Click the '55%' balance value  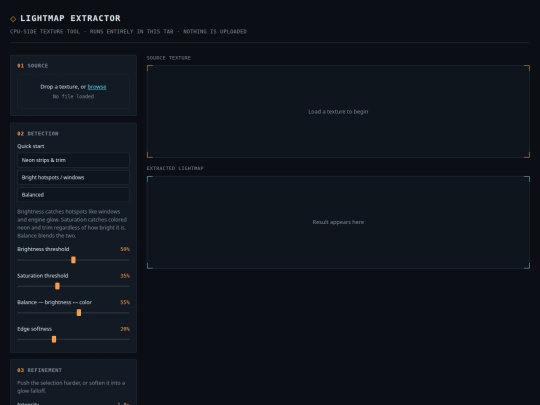tap(125, 302)
